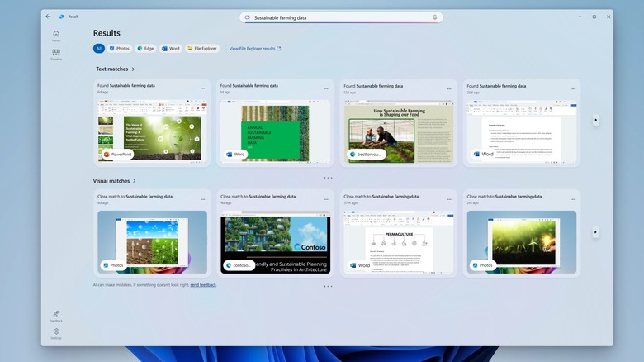Go back using the back arrow
644x362 pixels.
click(48, 17)
